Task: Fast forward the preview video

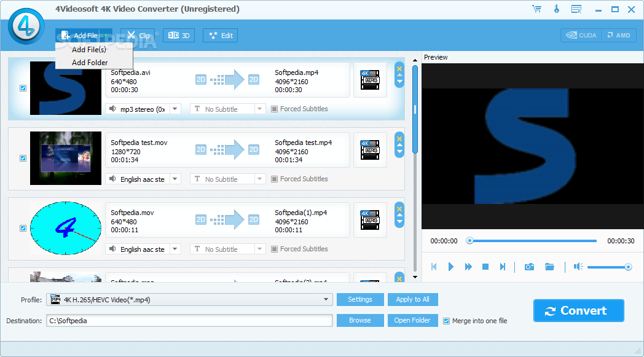Action: click(468, 267)
